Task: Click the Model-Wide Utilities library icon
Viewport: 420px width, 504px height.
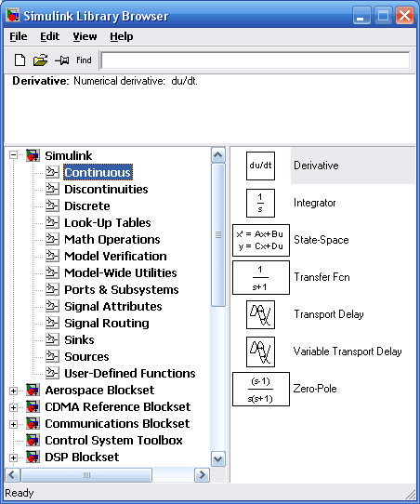Action: pyautogui.click(x=52, y=272)
